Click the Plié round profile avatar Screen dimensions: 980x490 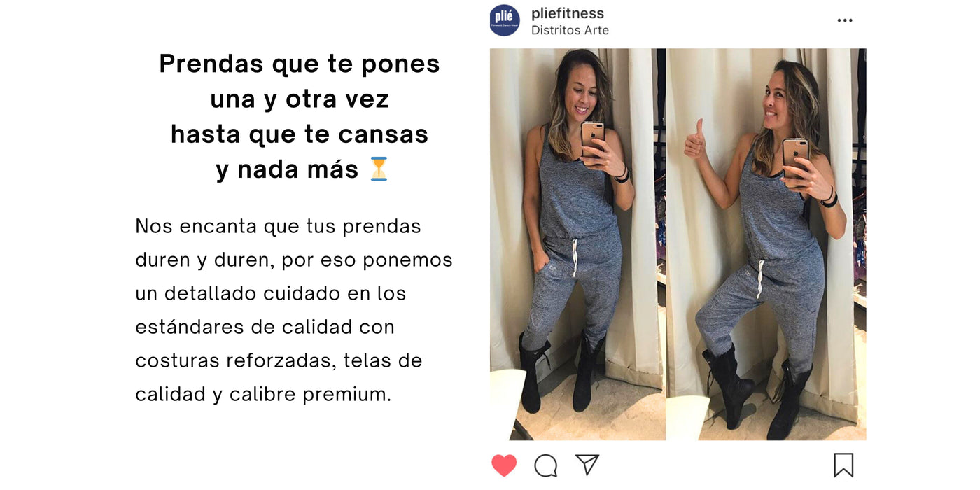coord(505,20)
